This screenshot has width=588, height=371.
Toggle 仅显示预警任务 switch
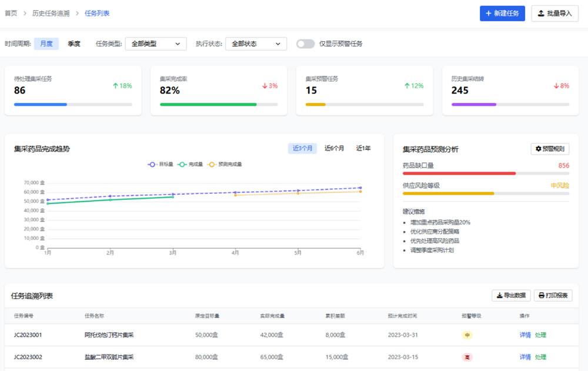pyautogui.click(x=305, y=44)
